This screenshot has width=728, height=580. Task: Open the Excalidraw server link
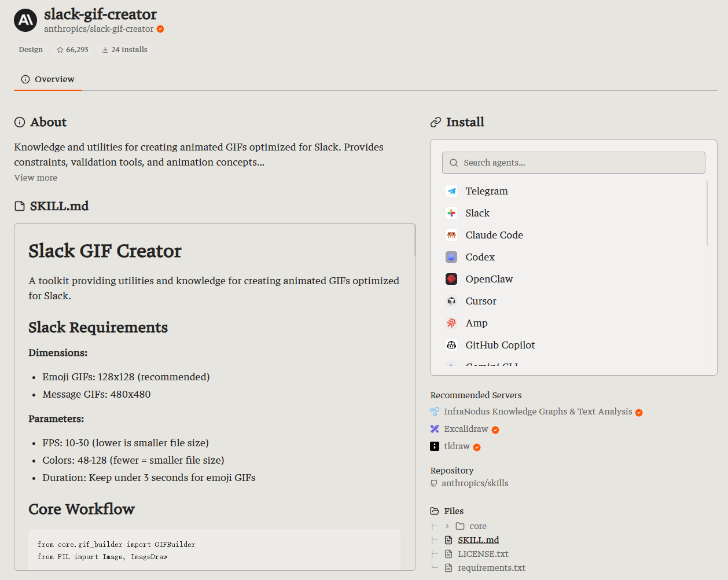(466, 429)
